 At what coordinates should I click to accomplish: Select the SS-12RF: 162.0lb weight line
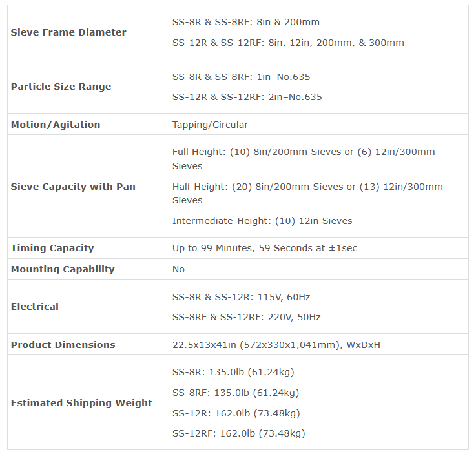238,433
